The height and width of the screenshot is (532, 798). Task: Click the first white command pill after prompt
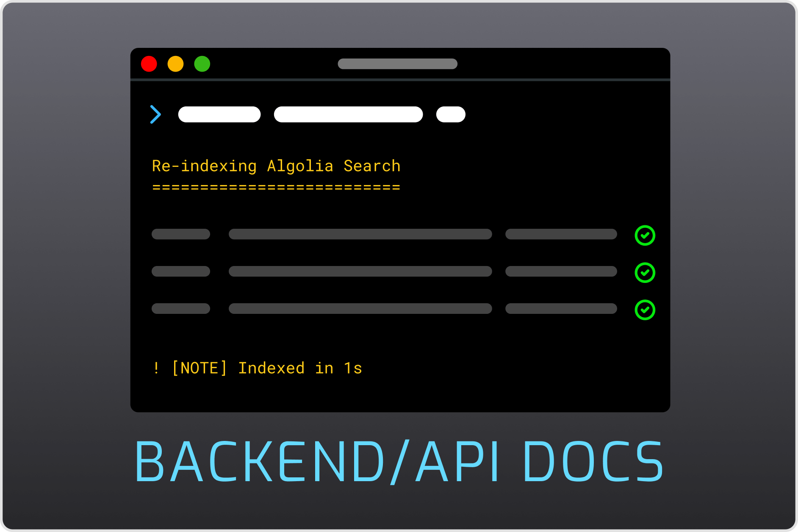219,114
